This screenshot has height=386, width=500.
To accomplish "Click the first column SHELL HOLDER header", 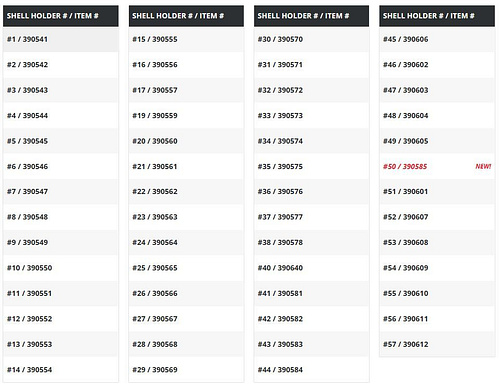I will point(61,16).
